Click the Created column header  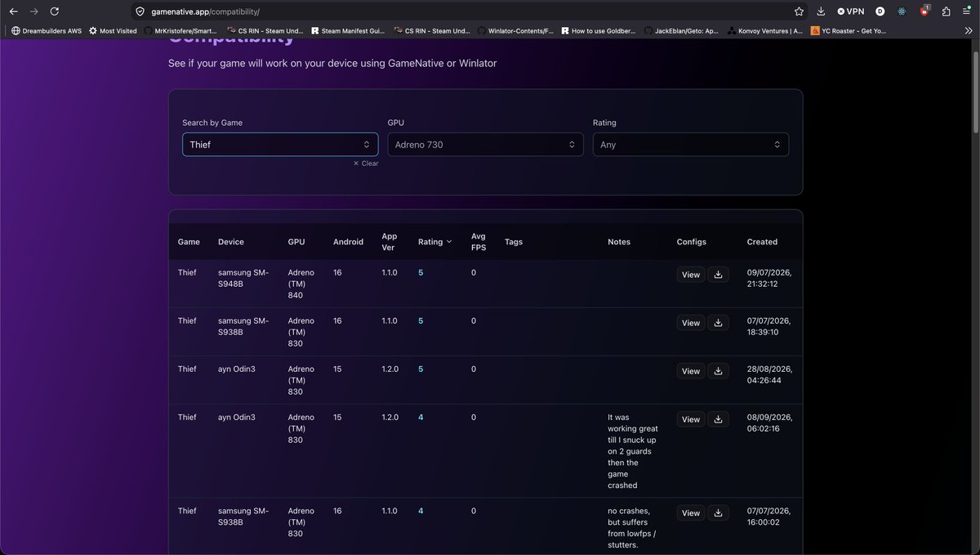762,242
